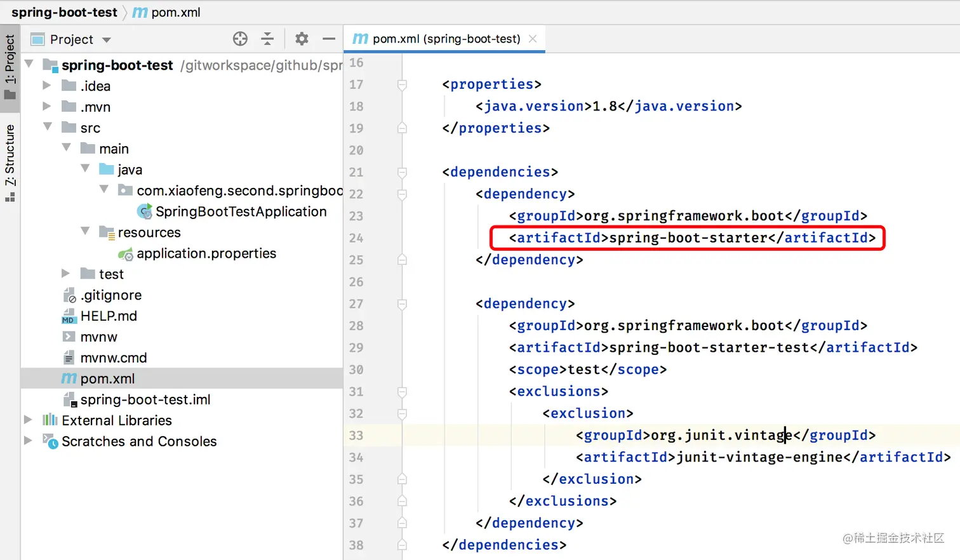Screen dimensions: 960x560
Task: Open the 1: Project side tool window
Action: point(10,67)
